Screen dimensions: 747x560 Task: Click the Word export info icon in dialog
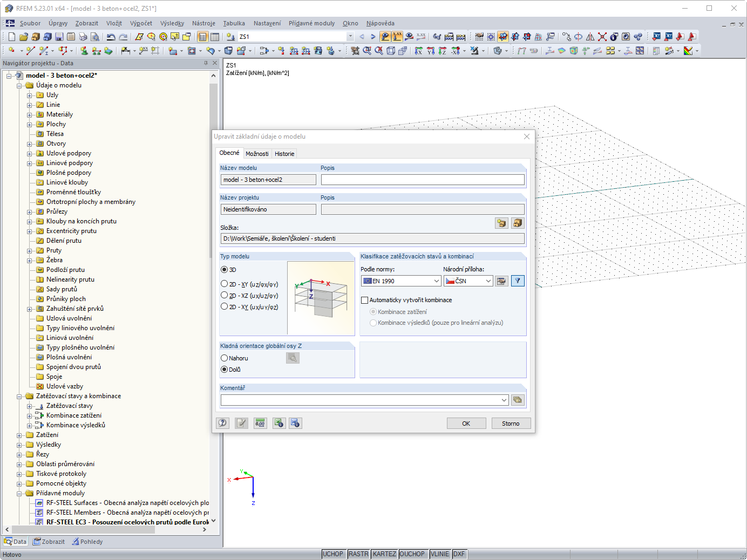click(x=295, y=423)
